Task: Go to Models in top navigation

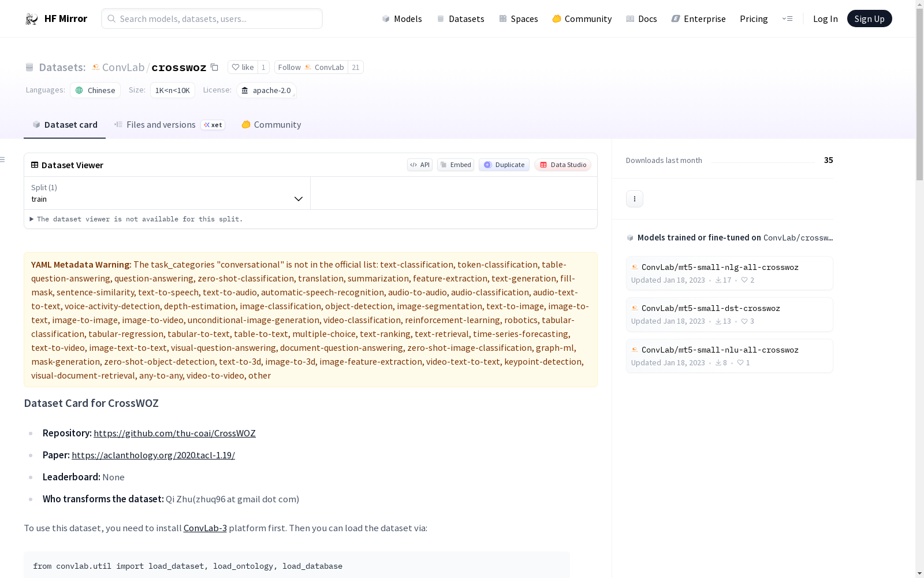Action: (402, 18)
